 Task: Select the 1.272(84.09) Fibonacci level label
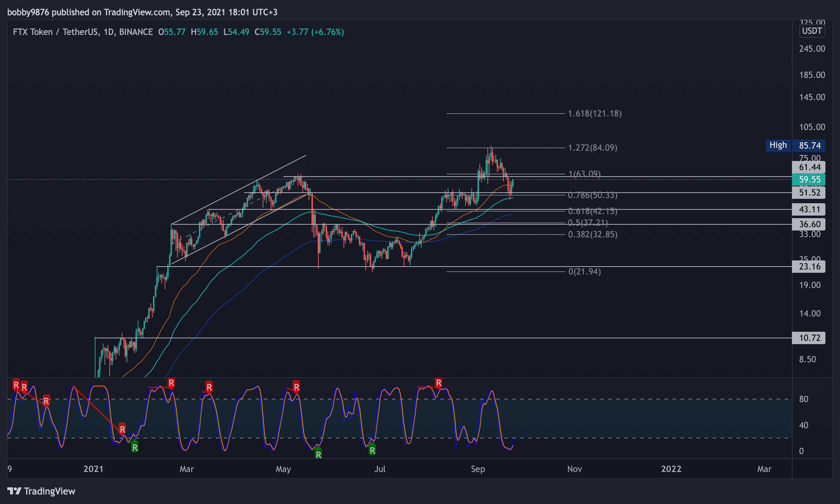593,148
